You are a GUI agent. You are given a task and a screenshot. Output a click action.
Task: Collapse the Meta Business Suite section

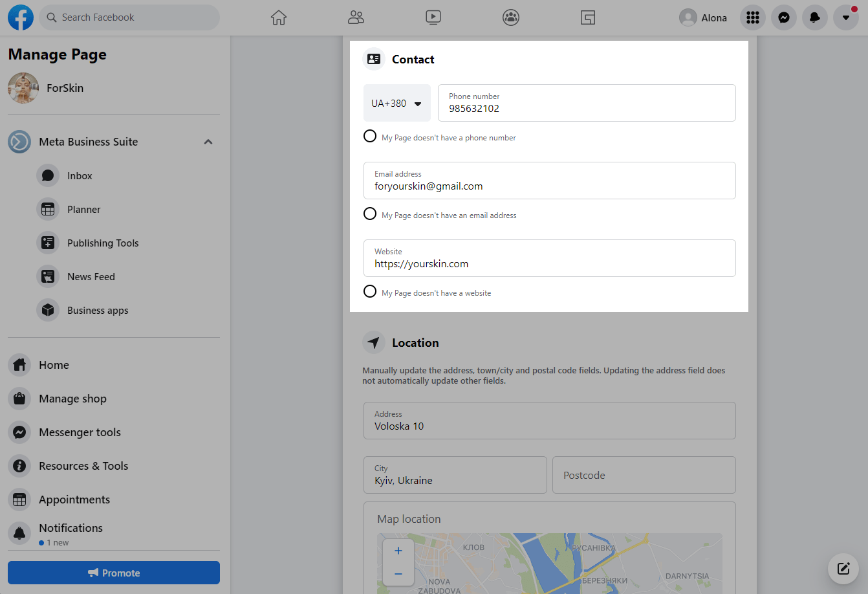point(208,142)
